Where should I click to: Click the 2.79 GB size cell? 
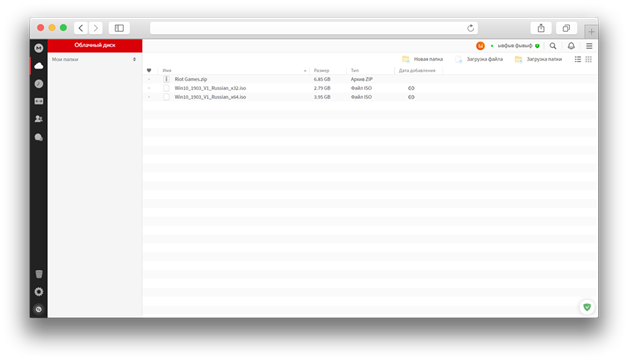(322, 88)
